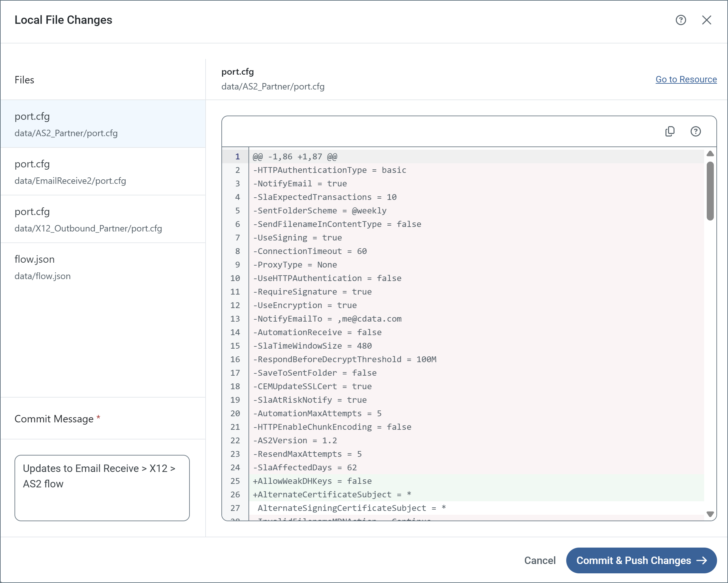This screenshot has width=728, height=583.
Task: Close the Local File Changes dialog
Action: point(706,20)
